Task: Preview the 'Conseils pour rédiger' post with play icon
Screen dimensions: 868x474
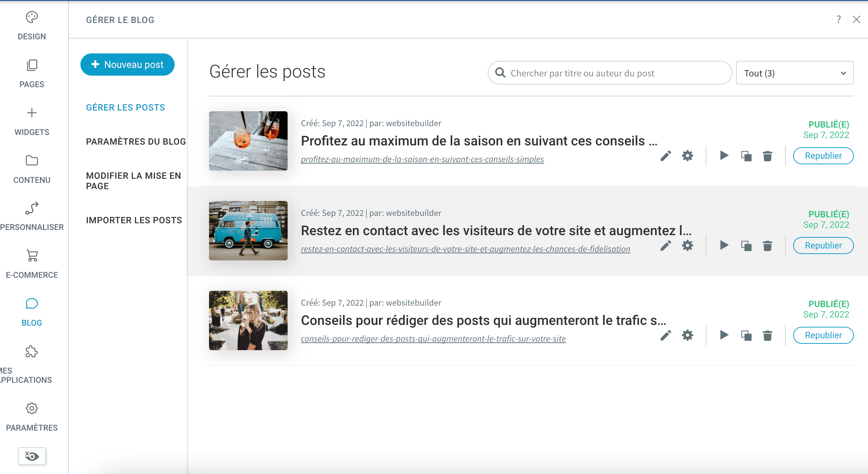Action: coord(724,335)
